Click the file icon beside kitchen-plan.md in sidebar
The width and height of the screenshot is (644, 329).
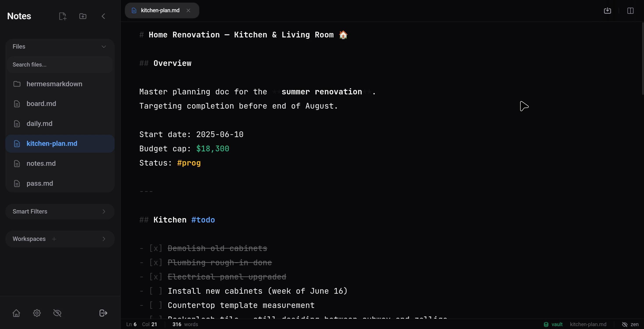17,144
